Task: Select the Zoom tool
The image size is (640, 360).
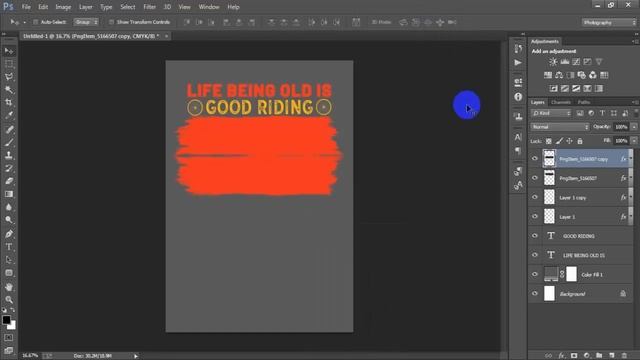Action: (9, 300)
